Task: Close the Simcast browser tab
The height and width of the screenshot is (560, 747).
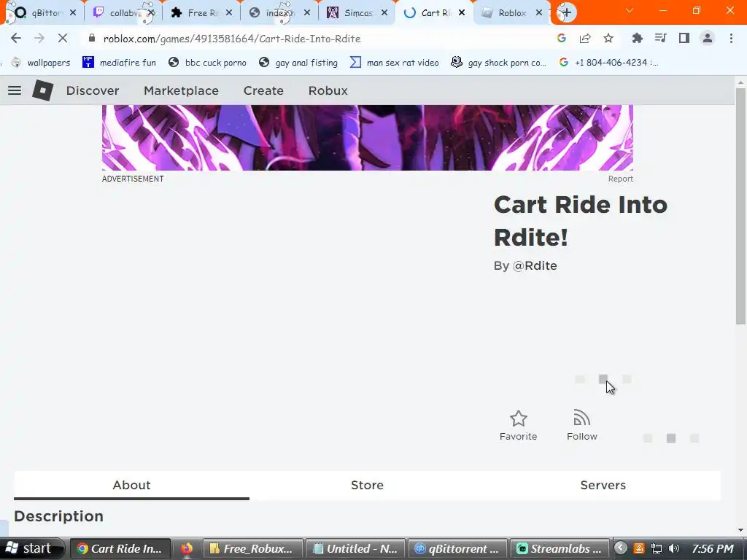Action: pyautogui.click(x=384, y=13)
